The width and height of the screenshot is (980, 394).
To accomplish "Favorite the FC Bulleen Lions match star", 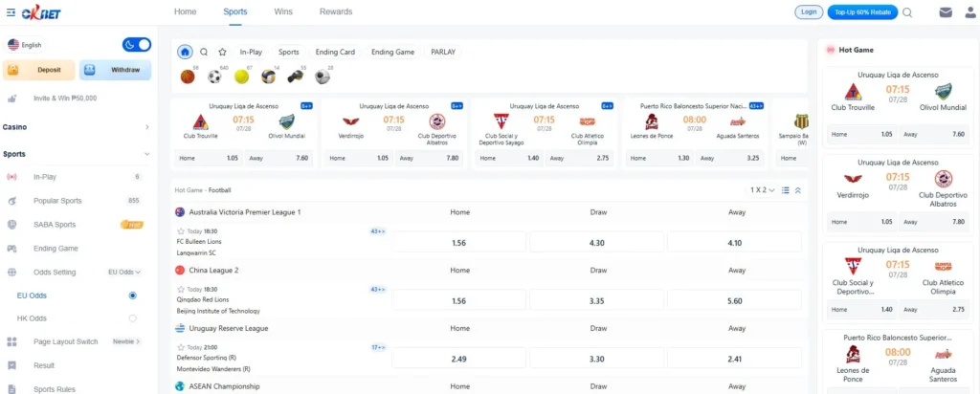I will point(181,231).
